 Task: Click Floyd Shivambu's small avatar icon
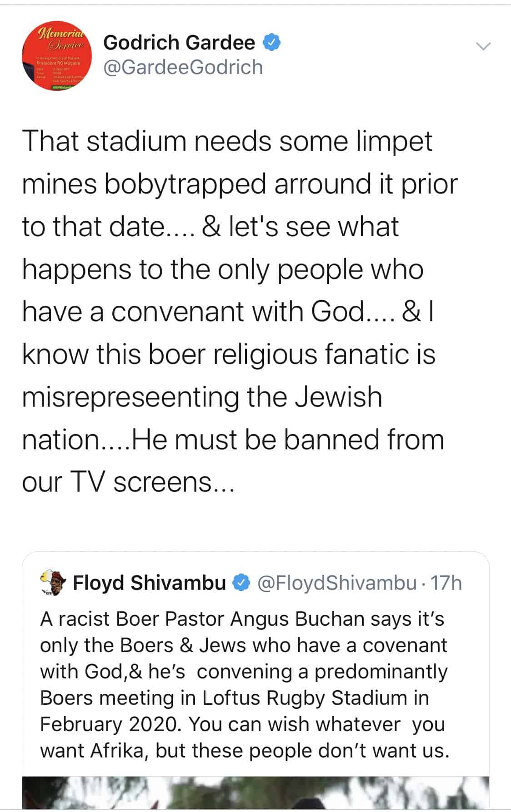(x=54, y=583)
